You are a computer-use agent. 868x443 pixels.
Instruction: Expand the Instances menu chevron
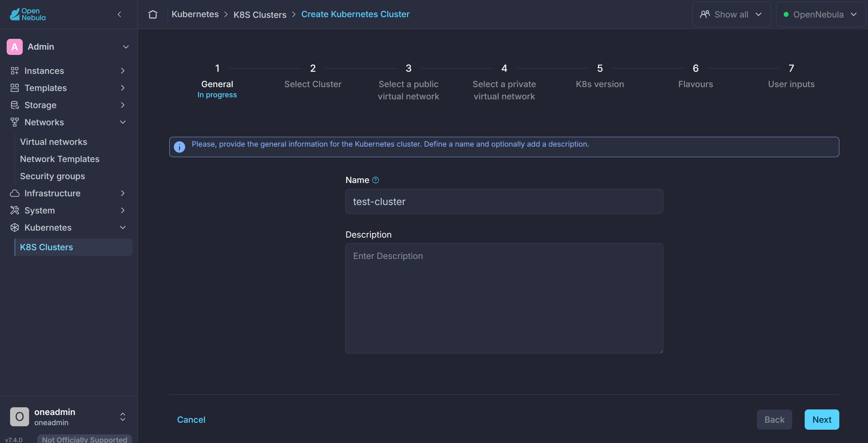(123, 71)
